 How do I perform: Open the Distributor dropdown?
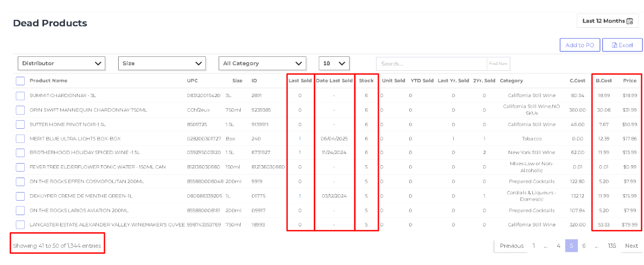pos(62,64)
